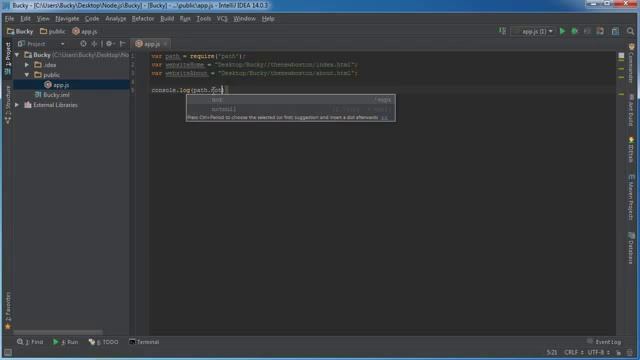640x360 pixels.
Task: Click the Bucky breadcrumb in navigation bar
Action: [20, 31]
